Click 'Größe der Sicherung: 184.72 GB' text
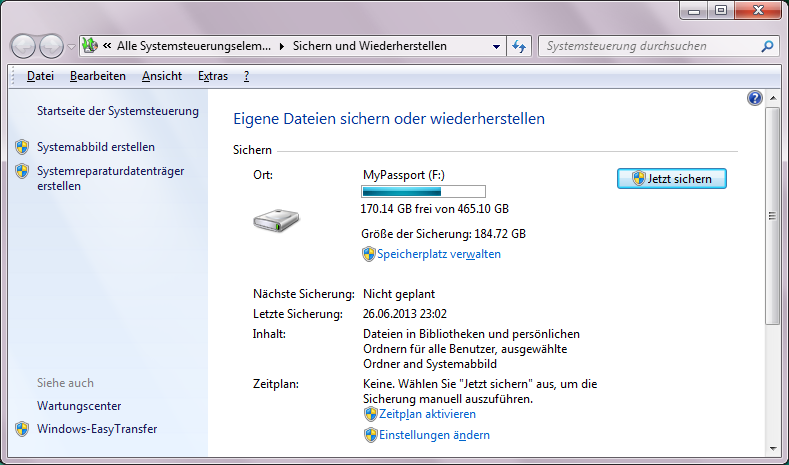 443,234
